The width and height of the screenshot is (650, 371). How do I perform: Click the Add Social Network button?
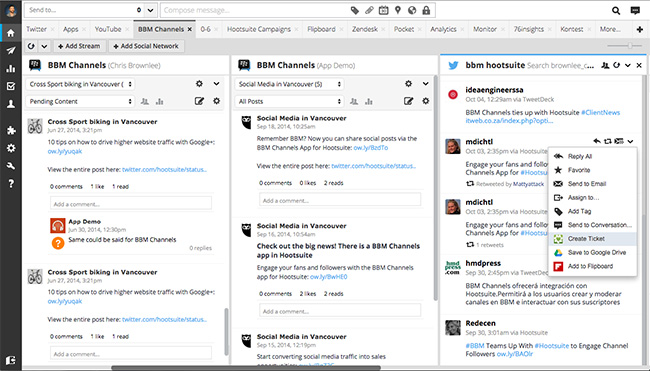coord(146,46)
